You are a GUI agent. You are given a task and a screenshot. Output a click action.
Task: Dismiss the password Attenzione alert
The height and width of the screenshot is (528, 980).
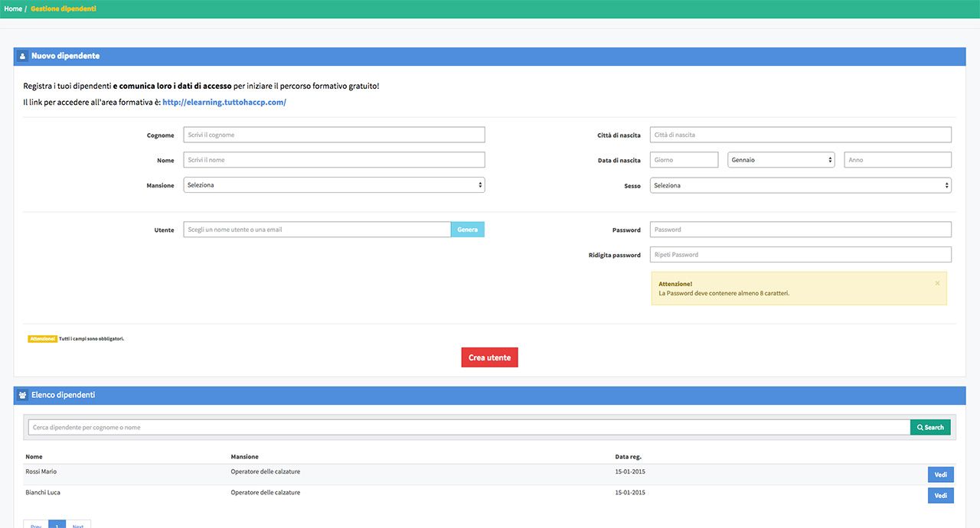click(937, 283)
